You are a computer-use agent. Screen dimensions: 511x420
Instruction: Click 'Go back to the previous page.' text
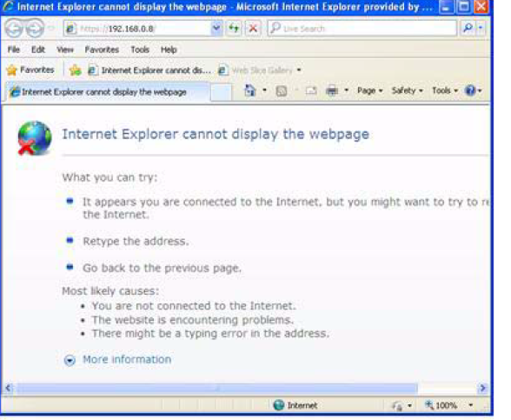click(x=162, y=268)
